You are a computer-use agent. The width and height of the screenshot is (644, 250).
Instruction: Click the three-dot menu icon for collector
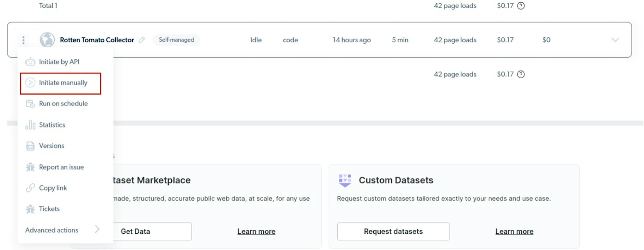[x=23, y=40]
